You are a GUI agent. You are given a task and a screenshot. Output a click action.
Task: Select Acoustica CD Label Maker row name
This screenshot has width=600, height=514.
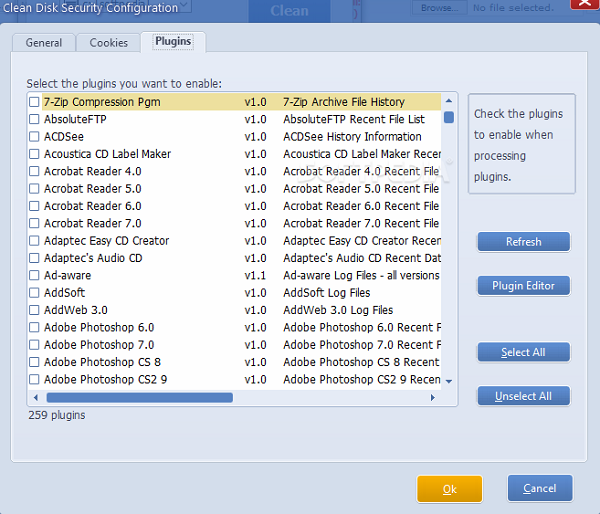pyautogui.click(x=107, y=154)
